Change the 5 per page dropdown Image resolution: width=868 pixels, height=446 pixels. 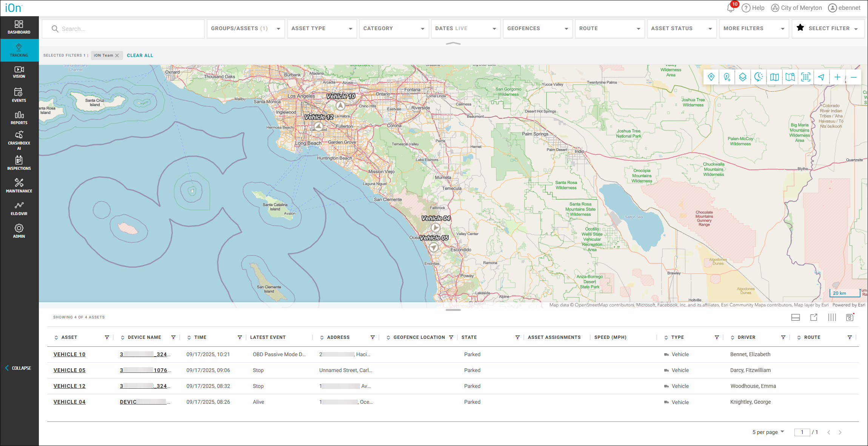coord(768,432)
